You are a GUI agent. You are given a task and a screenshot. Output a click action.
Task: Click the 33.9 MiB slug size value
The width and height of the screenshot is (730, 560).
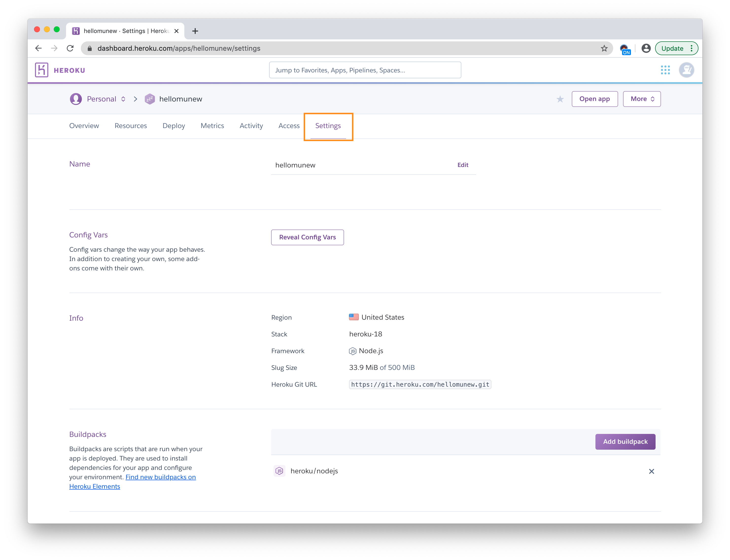point(363,367)
